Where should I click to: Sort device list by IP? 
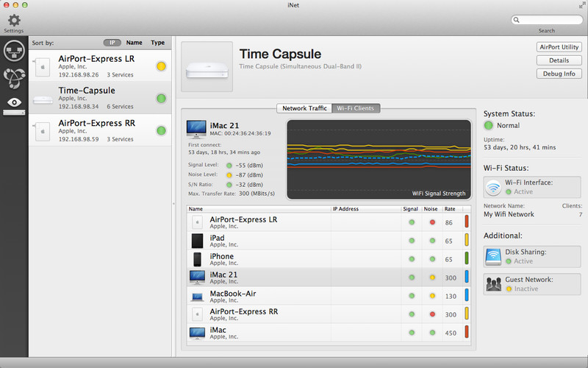pyautogui.click(x=112, y=43)
